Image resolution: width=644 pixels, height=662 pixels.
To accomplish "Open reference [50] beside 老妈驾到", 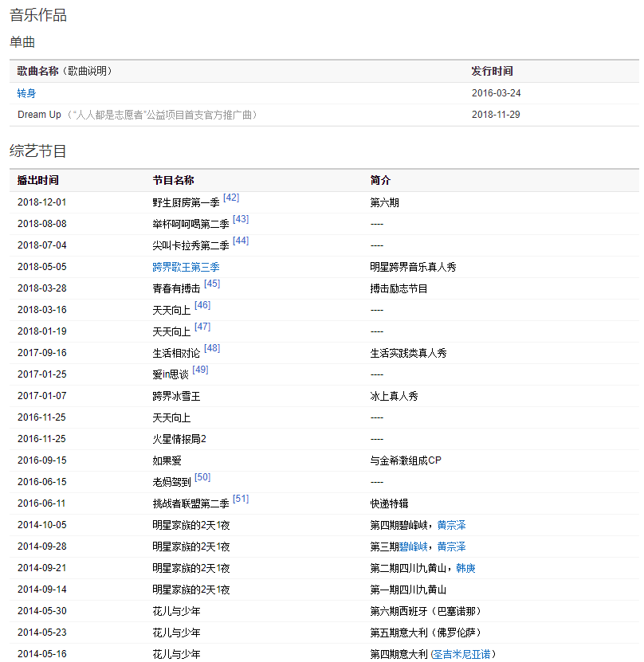I will [x=202, y=477].
